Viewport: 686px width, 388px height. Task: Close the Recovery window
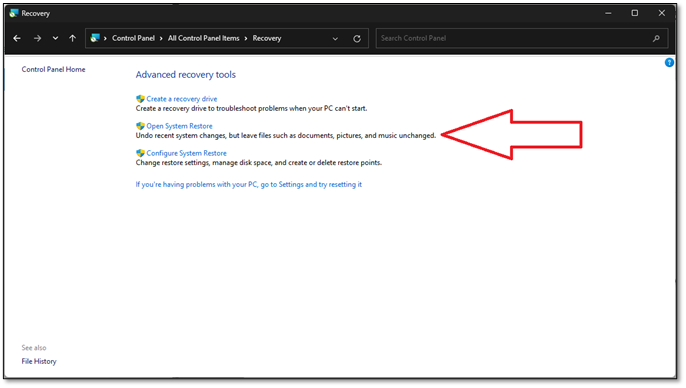pyautogui.click(x=662, y=13)
